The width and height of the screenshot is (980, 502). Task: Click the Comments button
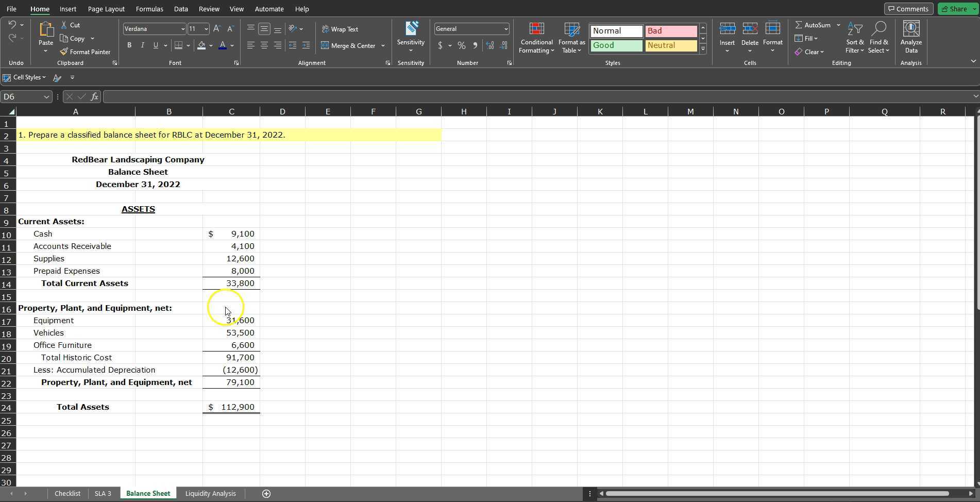tap(908, 9)
